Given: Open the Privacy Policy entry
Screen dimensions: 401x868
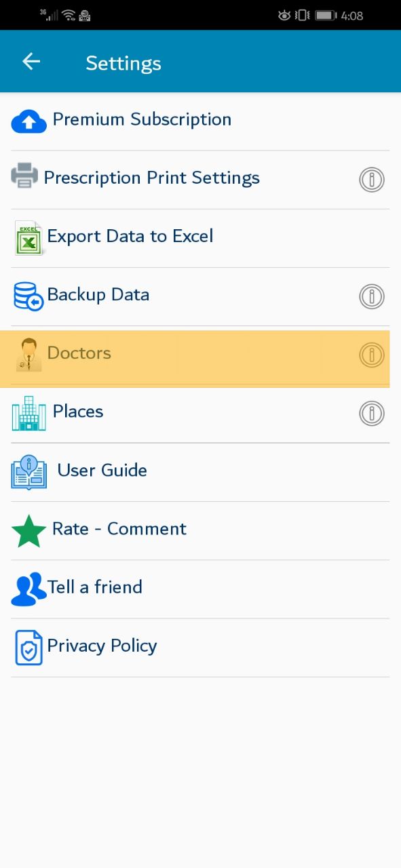Looking at the screenshot, I should pos(200,648).
